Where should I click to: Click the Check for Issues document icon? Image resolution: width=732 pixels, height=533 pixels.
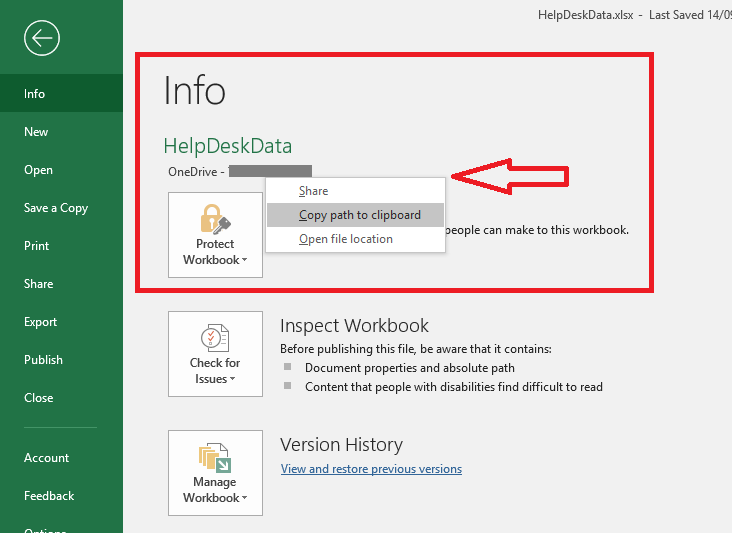pyautogui.click(x=215, y=337)
